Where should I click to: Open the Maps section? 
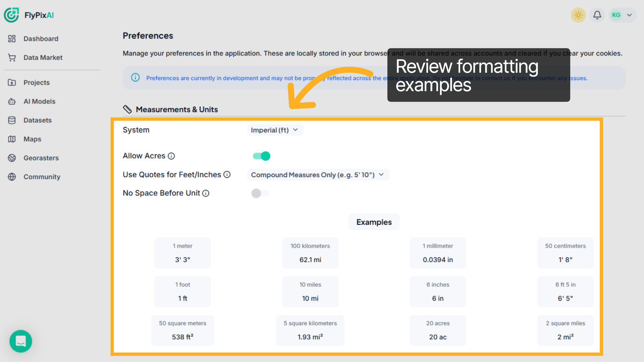coord(32,139)
